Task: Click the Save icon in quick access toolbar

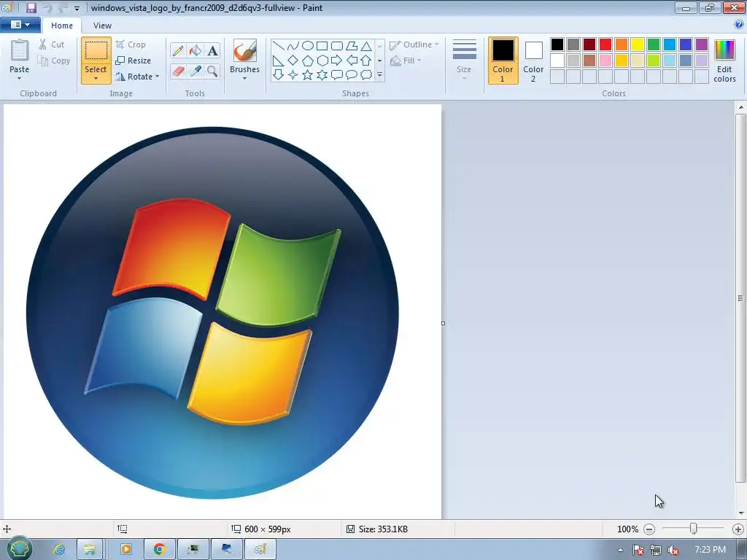Action: (x=31, y=8)
